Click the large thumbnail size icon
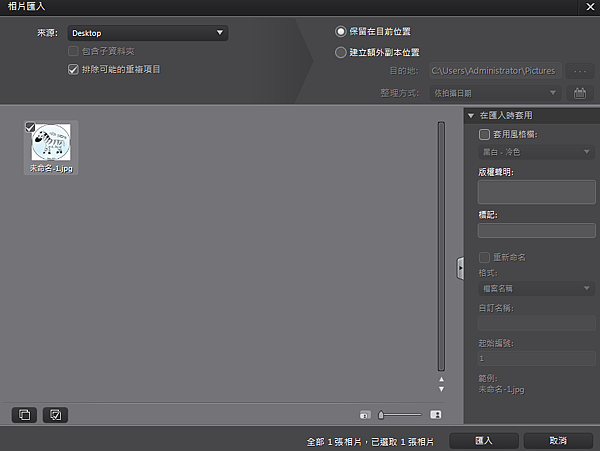 point(435,415)
